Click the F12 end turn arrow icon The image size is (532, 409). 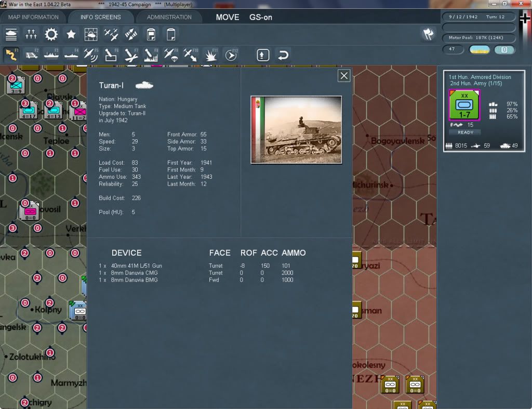tap(231, 55)
